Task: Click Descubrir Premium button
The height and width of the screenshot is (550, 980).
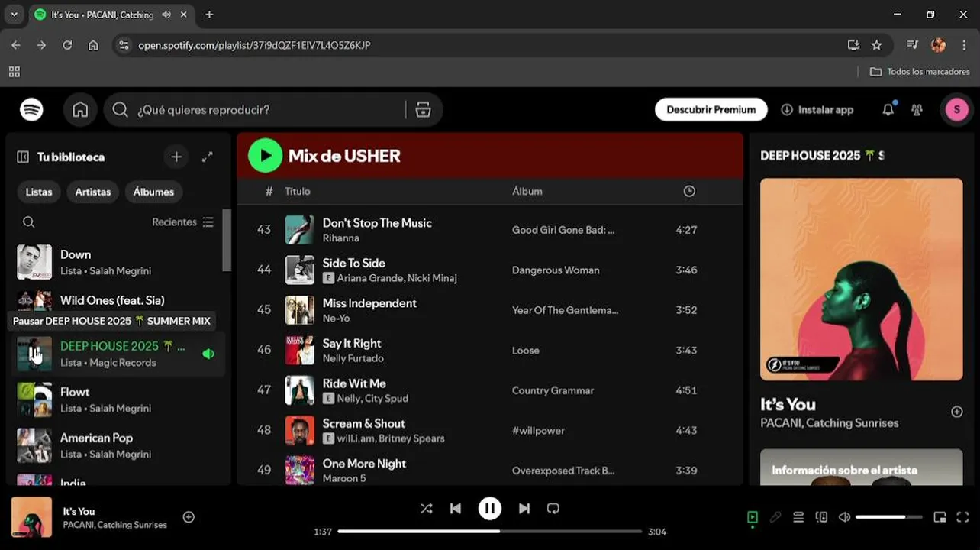Action: point(711,110)
